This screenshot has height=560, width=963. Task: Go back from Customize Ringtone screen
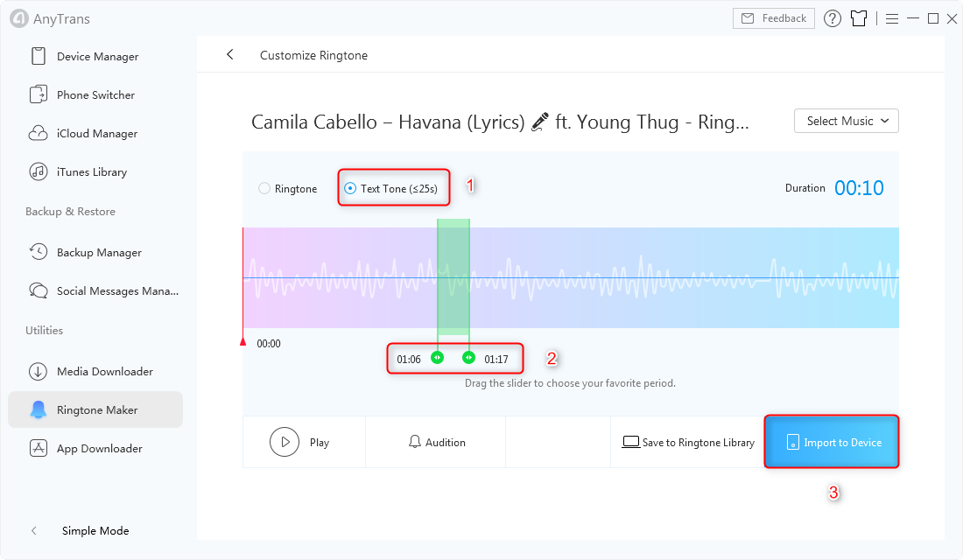coord(229,54)
